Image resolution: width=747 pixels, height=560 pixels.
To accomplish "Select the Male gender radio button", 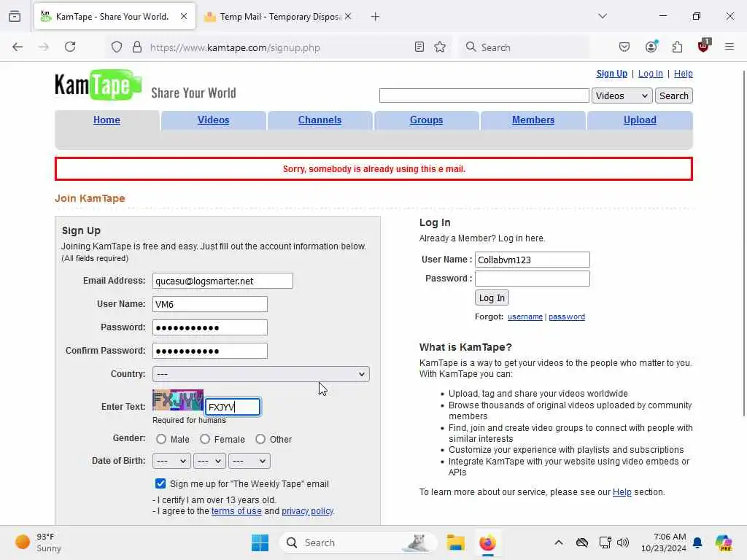I will point(161,439).
